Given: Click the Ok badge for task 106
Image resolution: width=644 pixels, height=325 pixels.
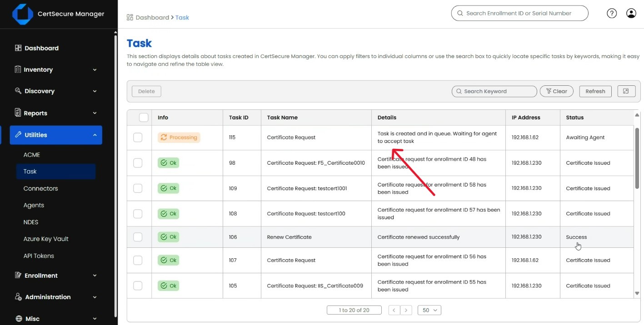Looking at the screenshot, I should tap(168, 237).
